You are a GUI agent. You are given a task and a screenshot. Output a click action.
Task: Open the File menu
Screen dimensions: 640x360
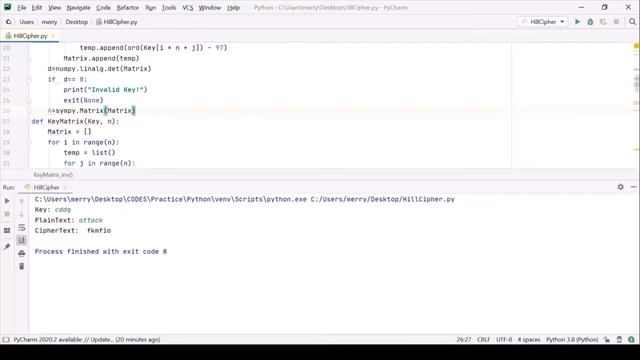[x=22, y=8]
